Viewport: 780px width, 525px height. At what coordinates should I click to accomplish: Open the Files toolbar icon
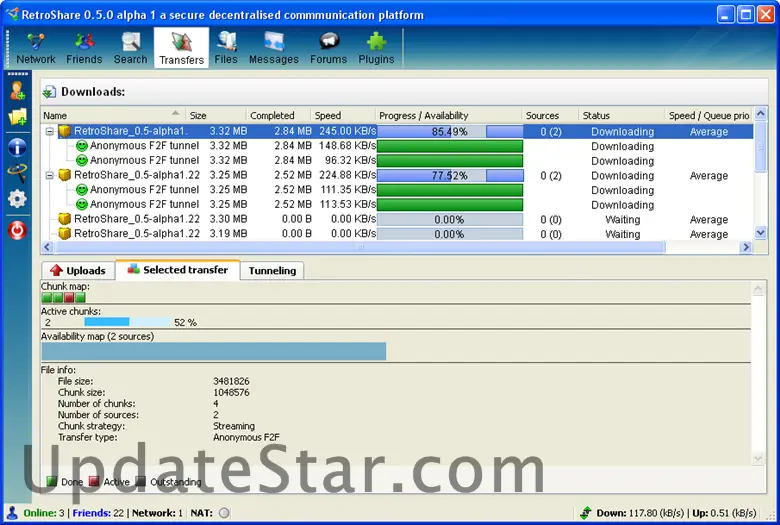pos(226,48)
